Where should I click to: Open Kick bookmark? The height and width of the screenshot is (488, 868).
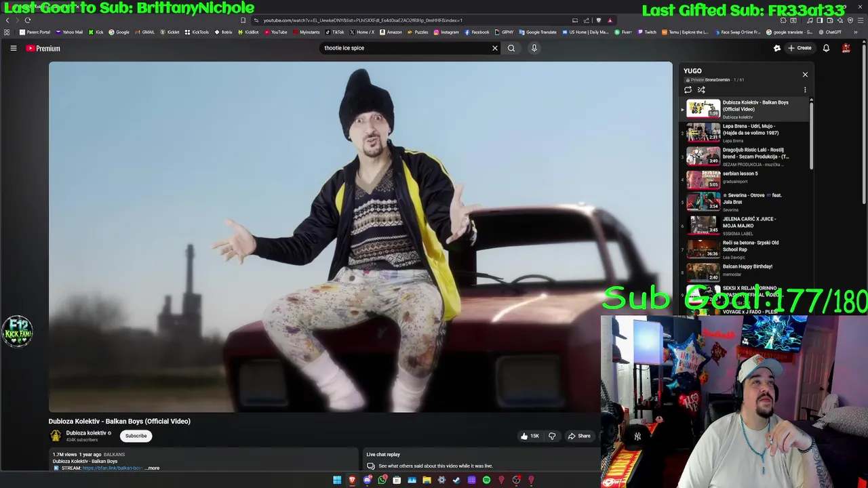click(96, 32)
